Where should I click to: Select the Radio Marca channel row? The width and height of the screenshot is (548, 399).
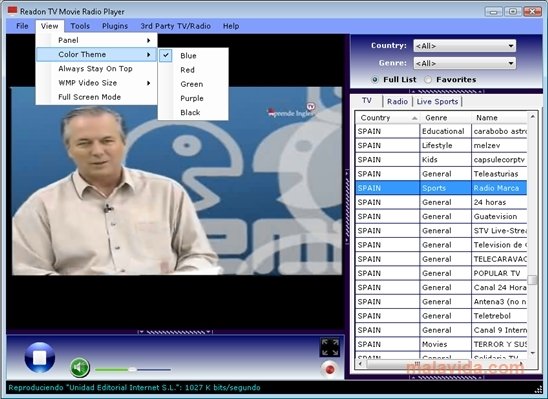pyautogui.click(x=441, y=188)
